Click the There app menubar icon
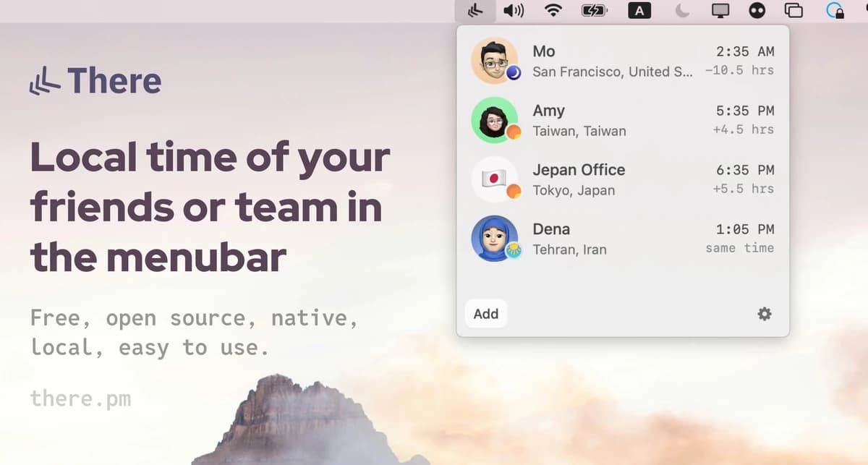Screen dimensions: 868x465 point(475,11)
